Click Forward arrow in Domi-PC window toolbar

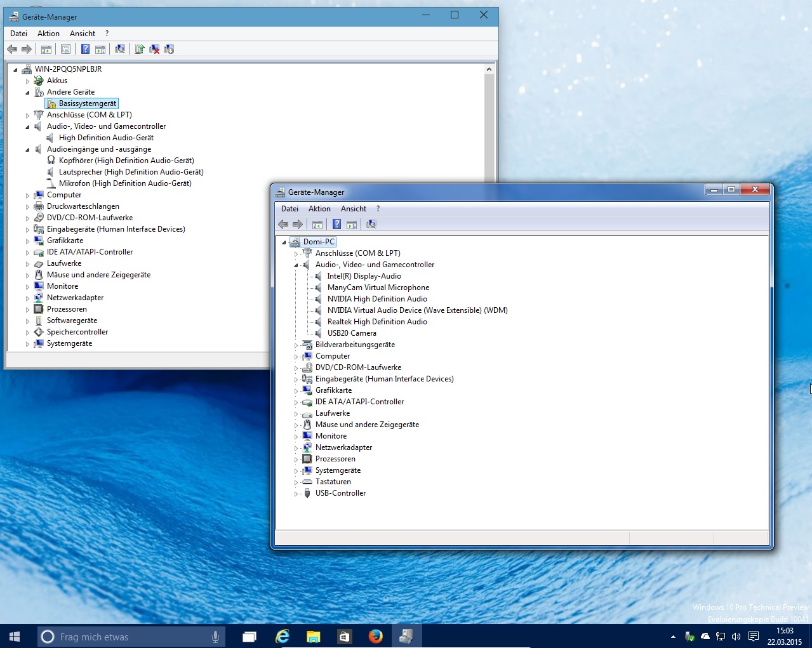pyautogui.click(x=298, y=225)
